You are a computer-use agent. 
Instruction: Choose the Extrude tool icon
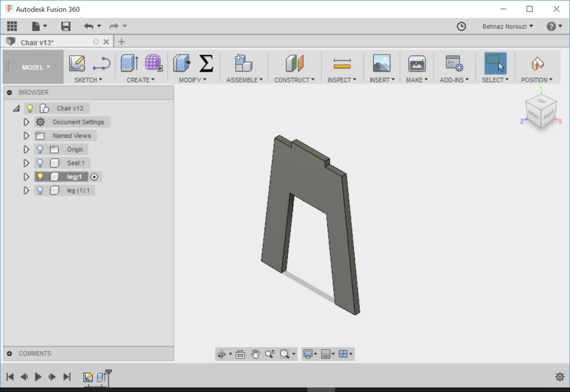129,63
